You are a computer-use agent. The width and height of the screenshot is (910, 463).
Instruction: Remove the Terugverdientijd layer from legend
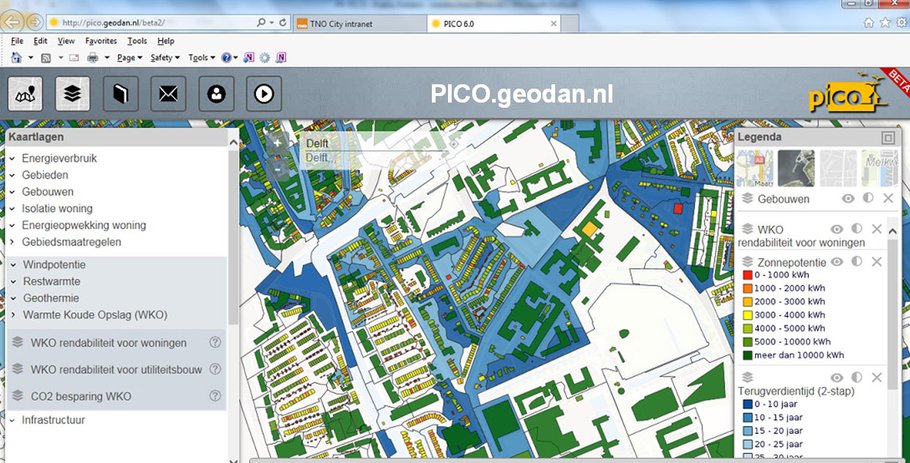tap(876, 378)
